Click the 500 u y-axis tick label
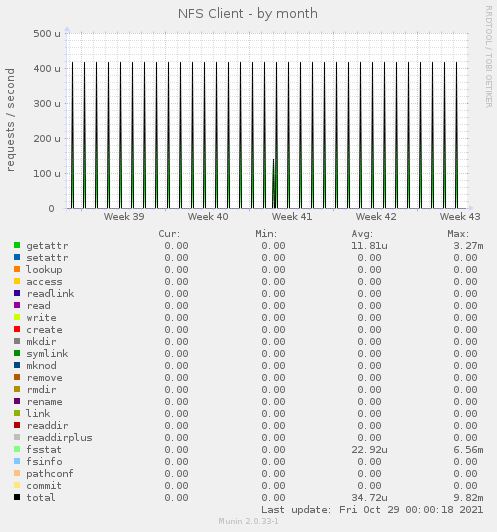This screenshot has height=532, width=497. [x=47, y=34]
